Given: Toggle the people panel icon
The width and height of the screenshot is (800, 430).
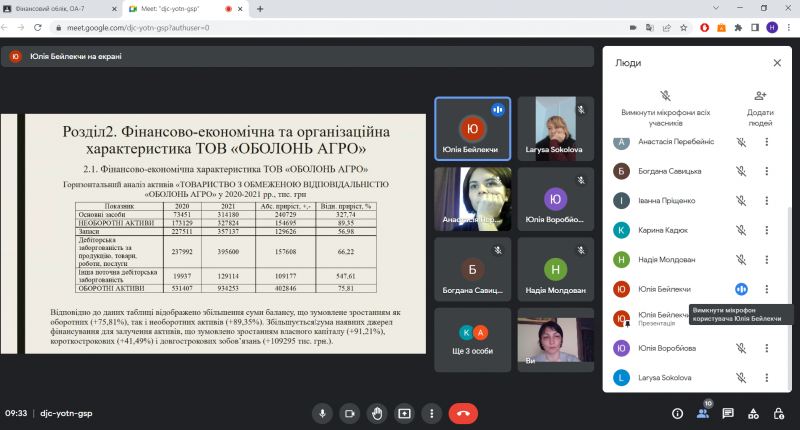Looking at the screenshot, I should (x=703, y=414).
